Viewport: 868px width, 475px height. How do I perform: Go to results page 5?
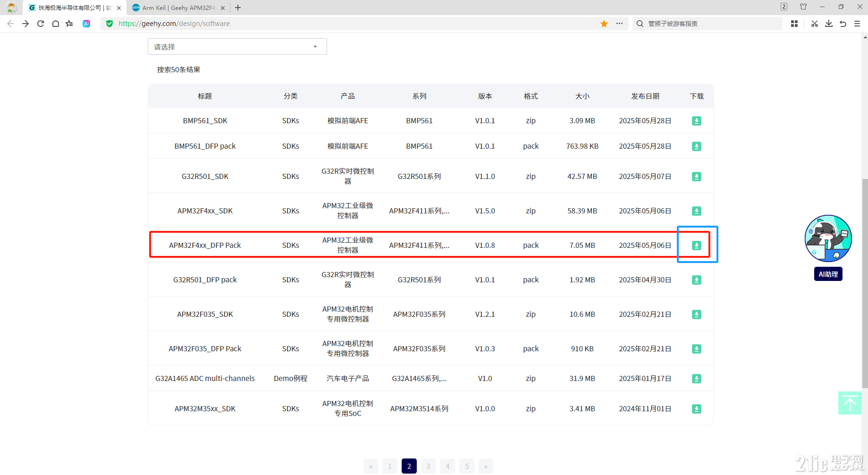tap(467, 466)
